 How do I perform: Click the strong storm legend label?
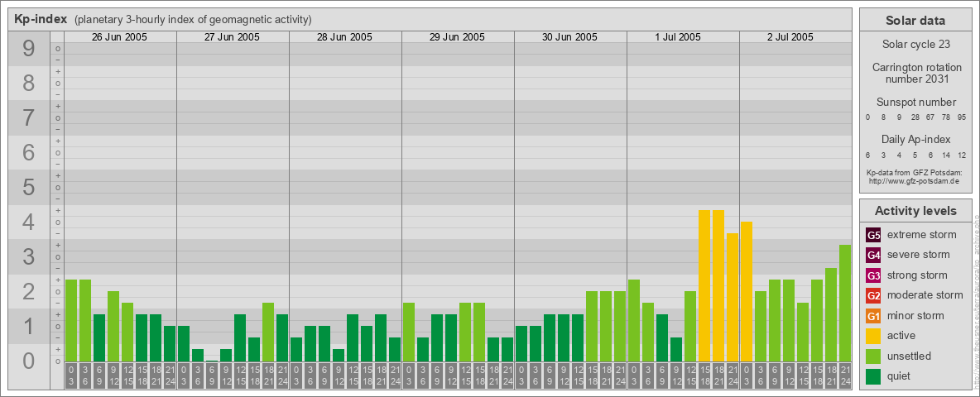pyautogui.click(x=917, y=275)
